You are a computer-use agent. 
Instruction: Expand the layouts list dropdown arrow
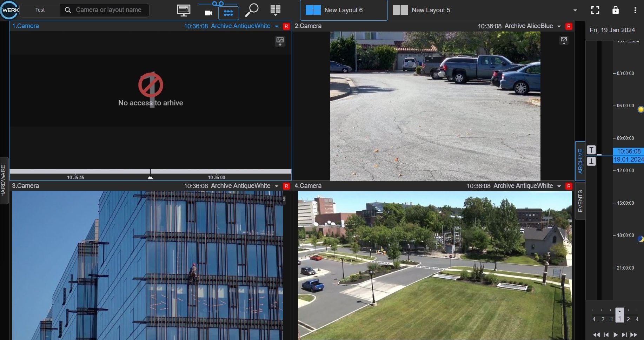[x=575, y=10]
